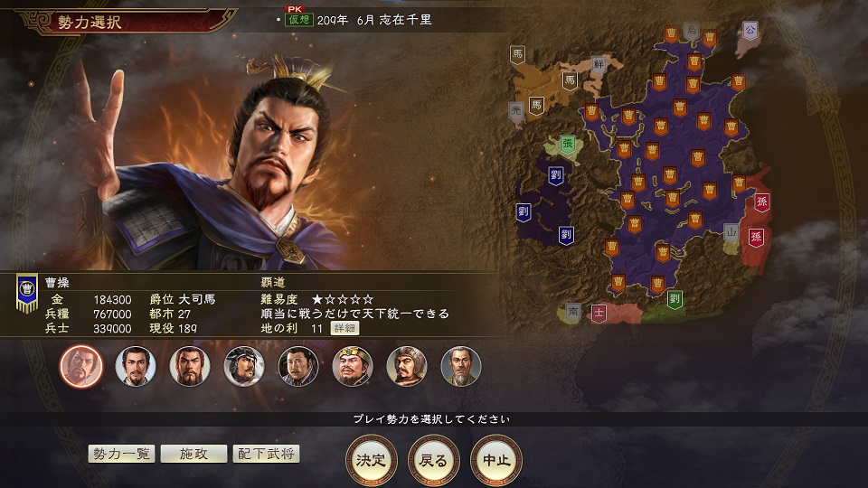Click the gray 羌 flag in the west
Screen dimensions: 868x488
click(516, 111)
